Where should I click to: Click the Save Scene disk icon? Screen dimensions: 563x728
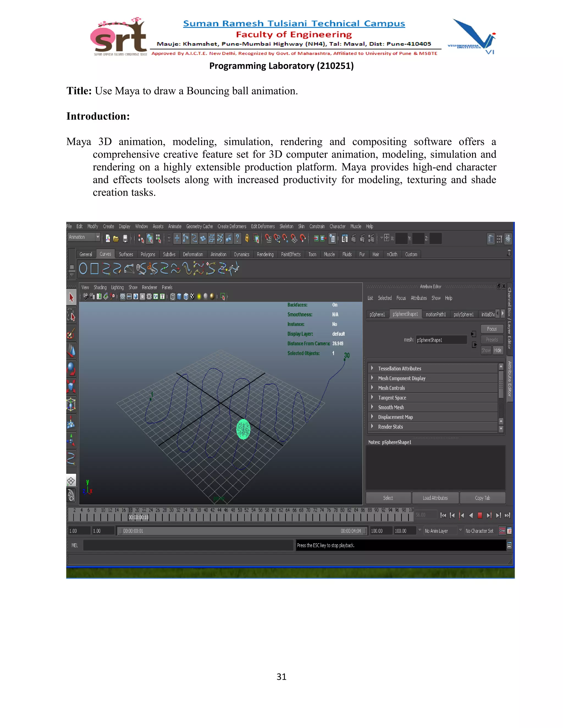point(125,238)
